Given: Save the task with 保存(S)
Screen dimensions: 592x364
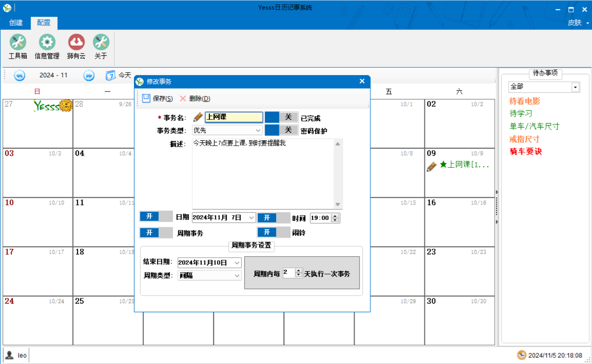Looking at the screenshot, I should pos(158,98).
